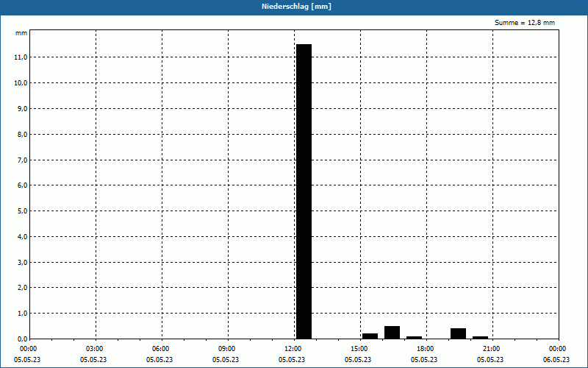Select the 8,0 y-axis label
The height and width of the screenshot is (368, 588).
coord(22,134)
